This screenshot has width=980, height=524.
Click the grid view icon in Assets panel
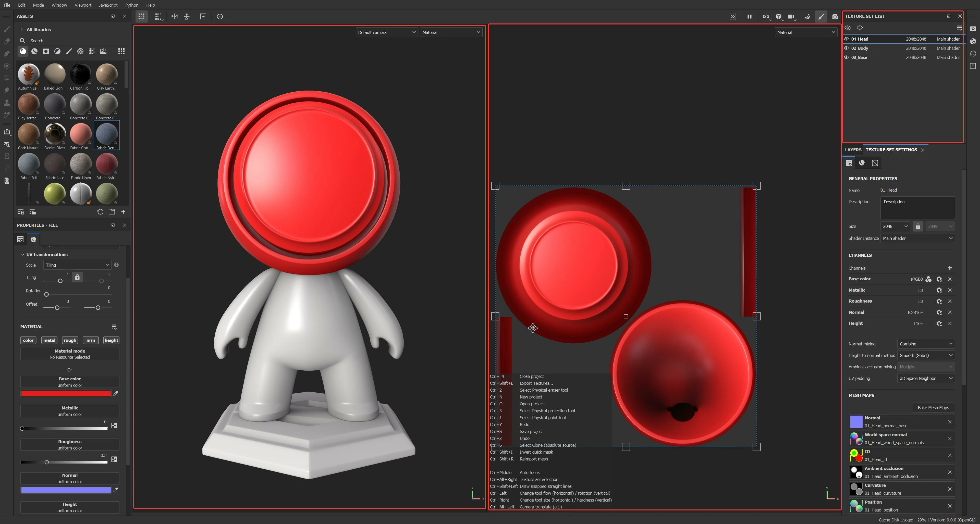[121, 51]
